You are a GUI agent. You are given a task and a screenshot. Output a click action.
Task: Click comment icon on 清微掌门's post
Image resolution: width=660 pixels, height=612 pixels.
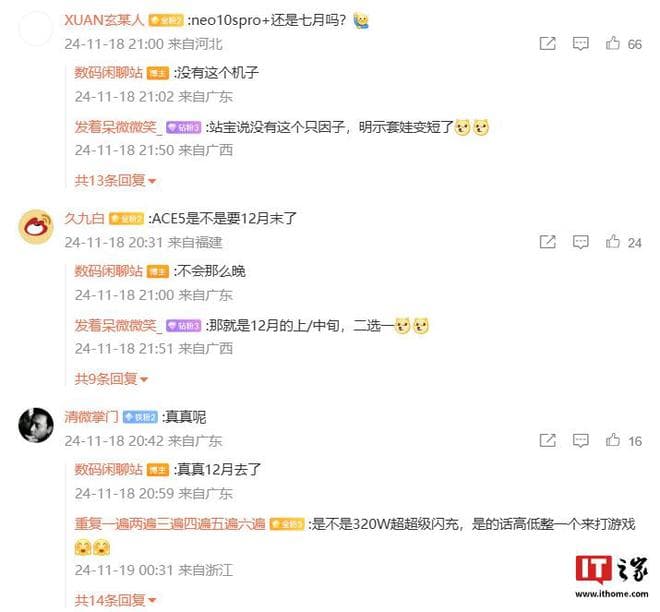point(580,440)
